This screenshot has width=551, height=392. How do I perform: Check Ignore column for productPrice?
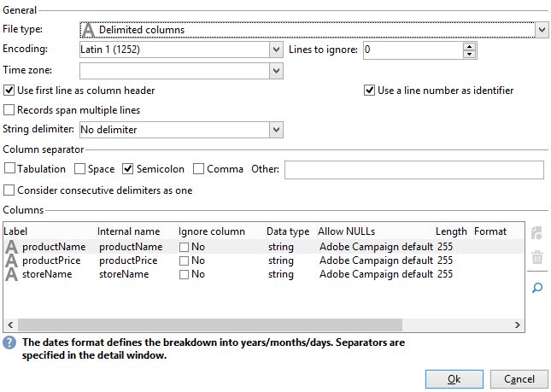(184, 260)
